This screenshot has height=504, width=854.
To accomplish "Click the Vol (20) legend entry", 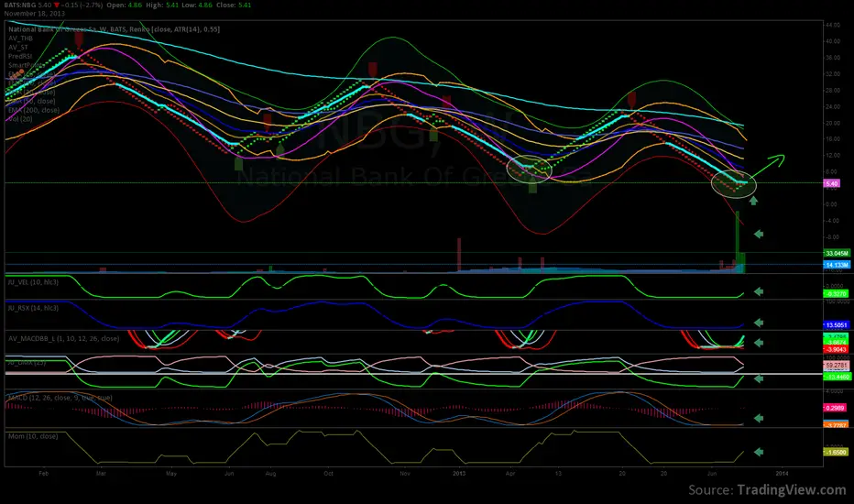I will click(20, 119).
